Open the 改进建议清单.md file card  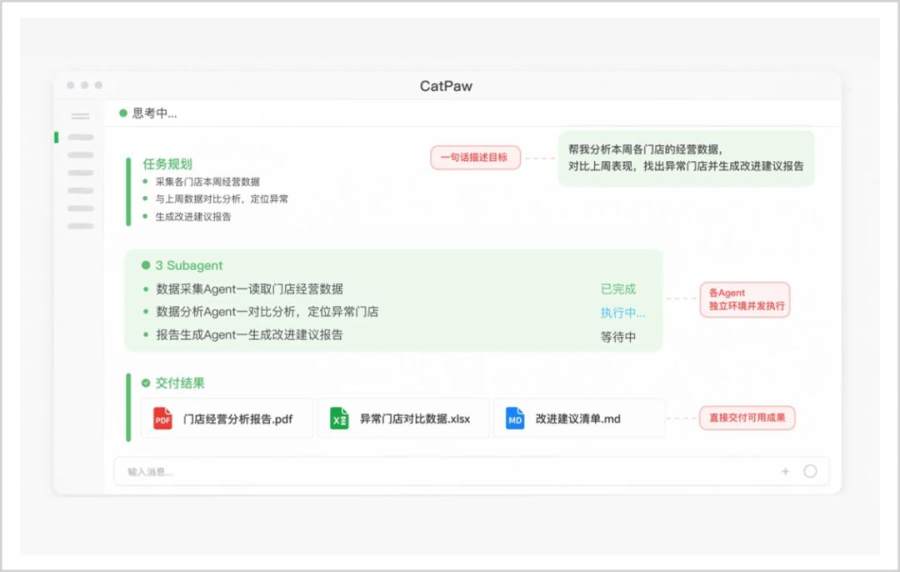coord(579,419)
